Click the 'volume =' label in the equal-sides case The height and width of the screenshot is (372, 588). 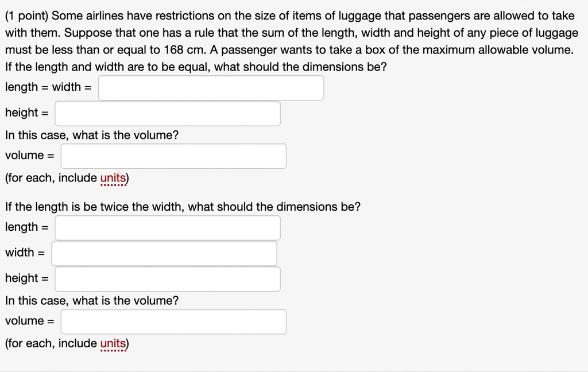tap(30, 155)
